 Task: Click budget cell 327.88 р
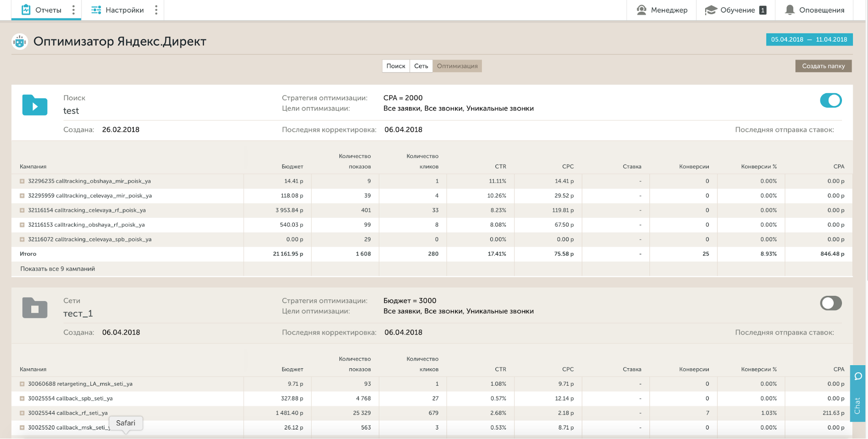click(292, 398)
